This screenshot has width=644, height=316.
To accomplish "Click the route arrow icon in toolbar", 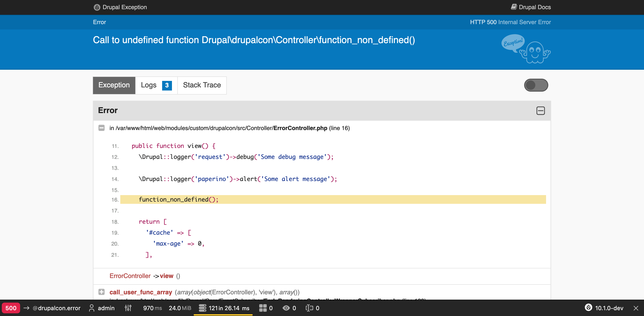I will click(26, 308).
